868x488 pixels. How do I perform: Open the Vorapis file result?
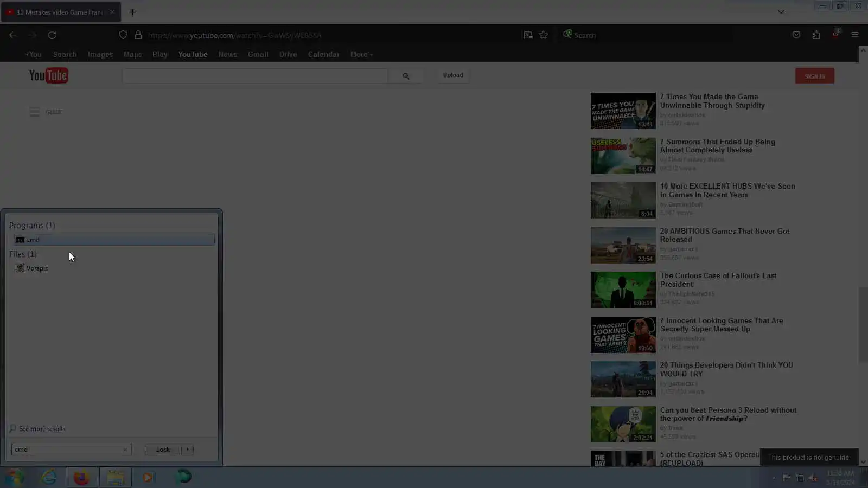point(37,268)
